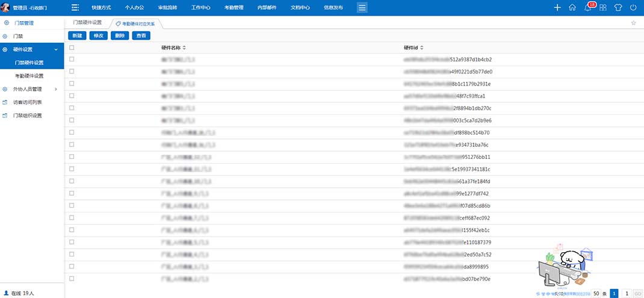644x298 pixels.
Task: Click the plus icon in the top bar
Action: click(557, 8)
